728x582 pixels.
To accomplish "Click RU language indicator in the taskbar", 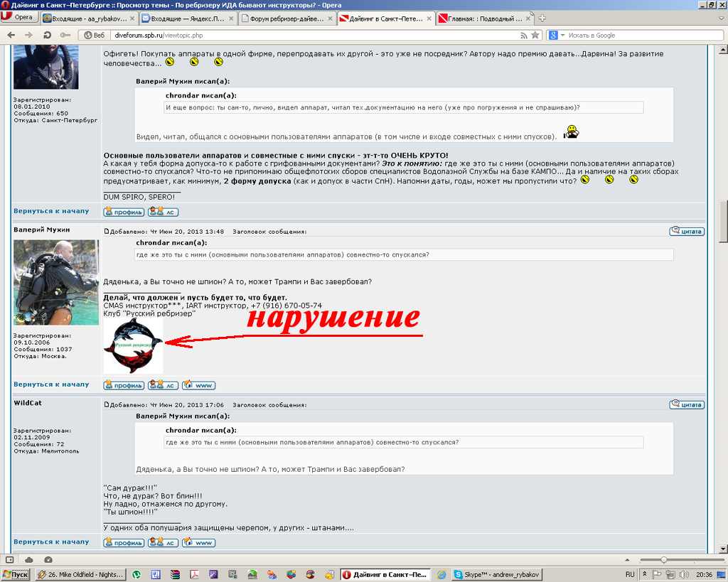I will [x=630, y=573].
